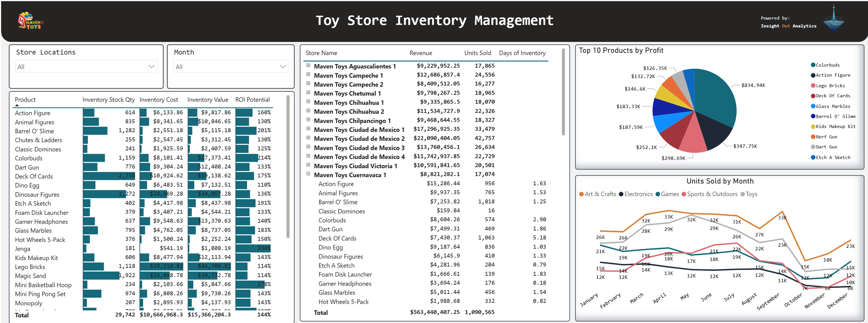Collapse Maven Toys Cuernavaca 1 row

pyautogui.click(x=308, y=174)
